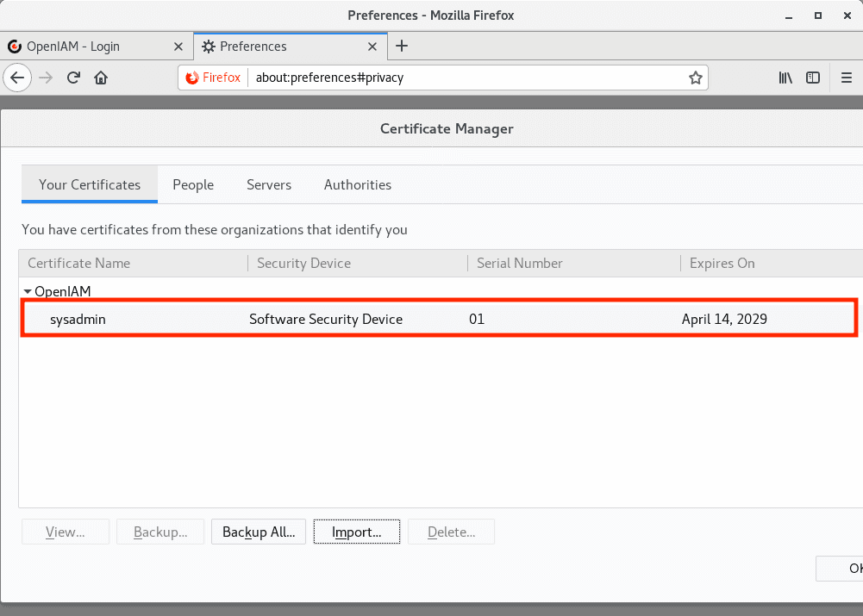Click the Backup All... button
Screen dimensions: 863x616
coord(259,532)
